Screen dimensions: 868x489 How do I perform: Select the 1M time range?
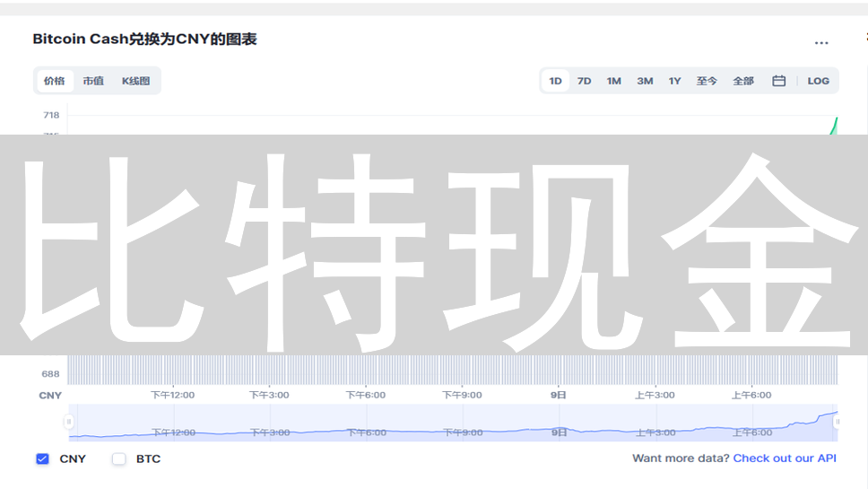point(614,81)
